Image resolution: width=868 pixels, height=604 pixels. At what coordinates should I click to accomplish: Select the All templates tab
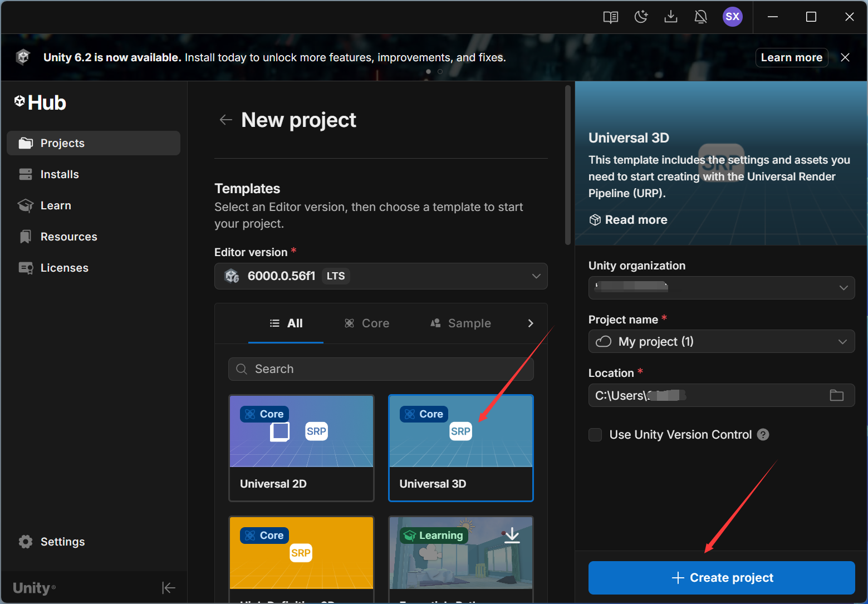[286, 323]
